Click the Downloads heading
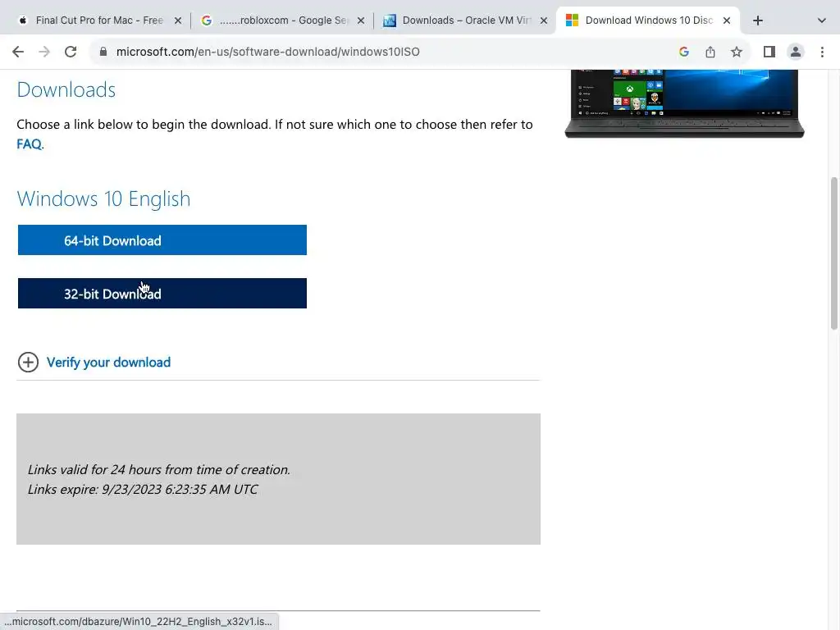Viewport: 840px width, 630px height. coord(66,90)
